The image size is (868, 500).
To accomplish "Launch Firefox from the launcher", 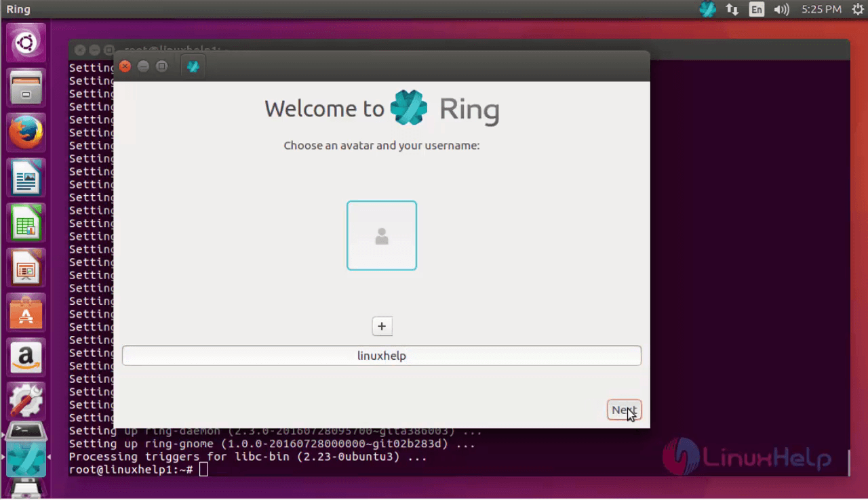I will click(x=26, y=133).
